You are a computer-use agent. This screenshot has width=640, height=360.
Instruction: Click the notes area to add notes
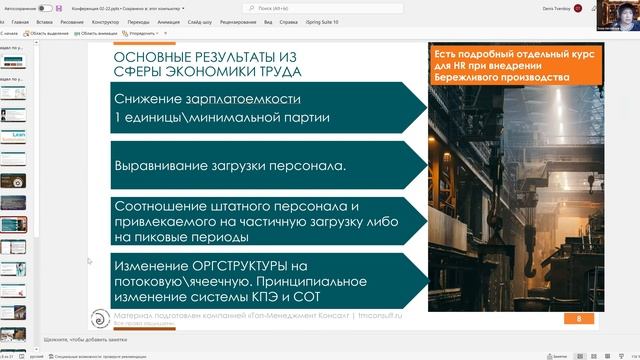pos(85,340)
